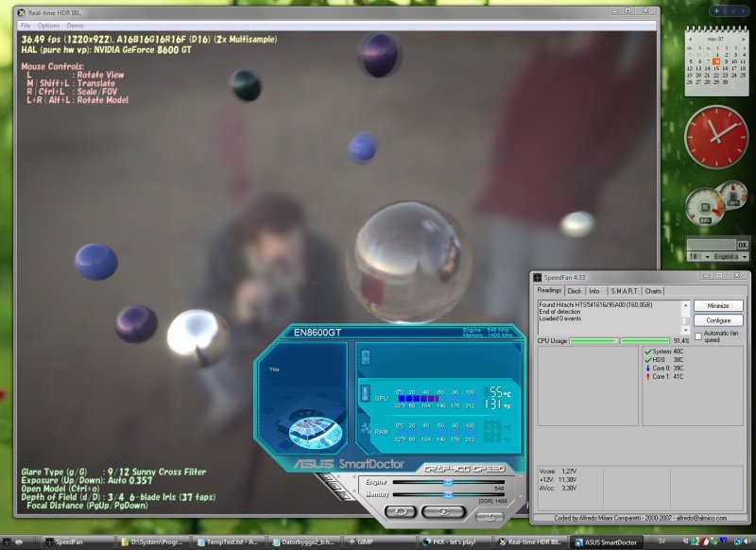
Task: Click the left reset button under Graphics Speed
Action: (400, 511)
